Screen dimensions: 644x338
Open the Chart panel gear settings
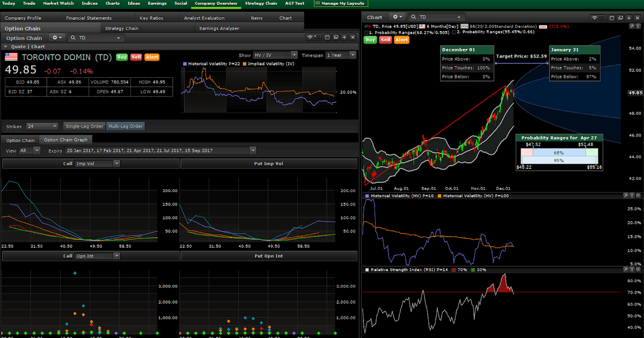[397, 17]
